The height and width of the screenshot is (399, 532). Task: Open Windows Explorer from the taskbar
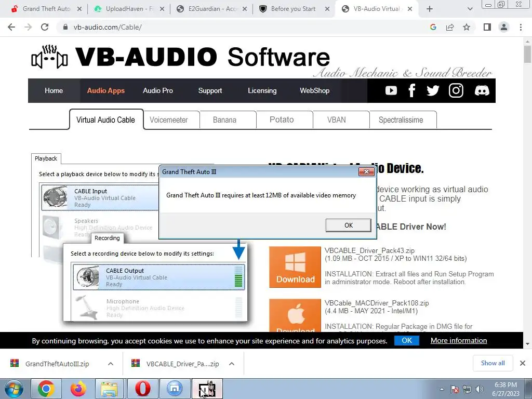tap(109, 389)
